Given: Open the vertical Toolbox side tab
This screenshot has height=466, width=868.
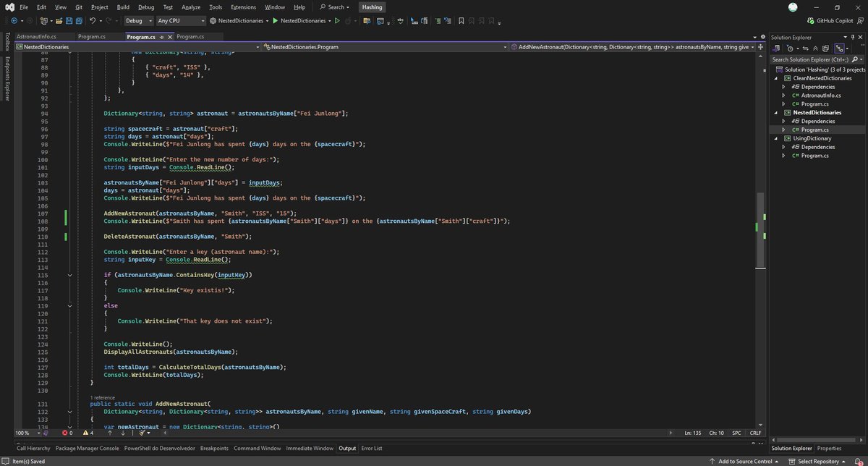Looking at the screenshot, I should (7, 43).
